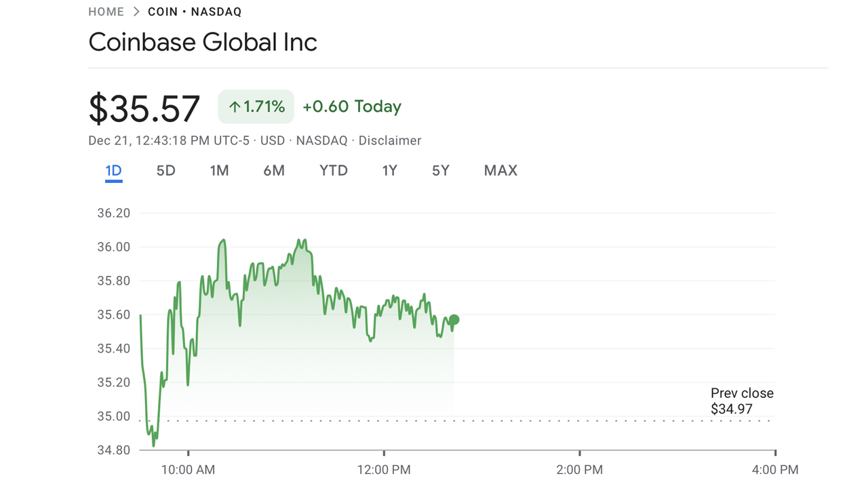Switch to the 5D chart view

click(x=165, y=171)
